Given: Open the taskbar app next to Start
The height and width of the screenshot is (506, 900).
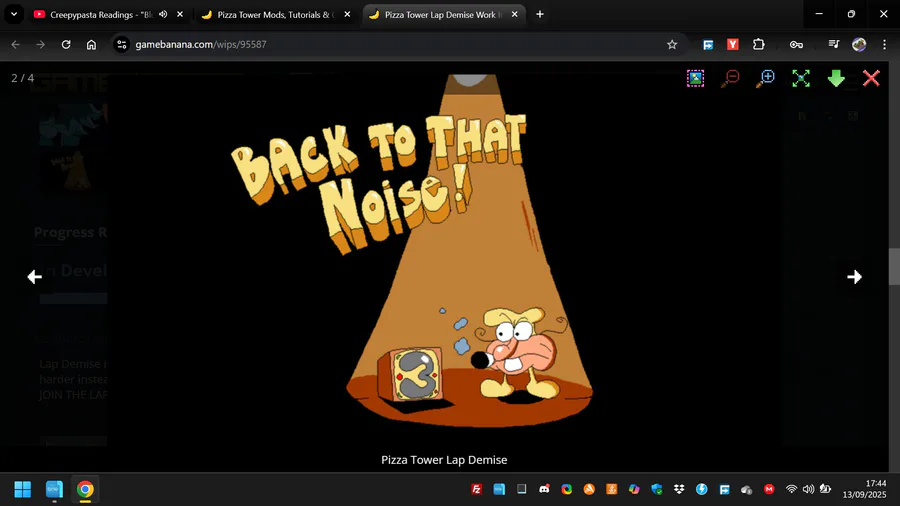Looking at the screenshot, I should tap(55, 489).
